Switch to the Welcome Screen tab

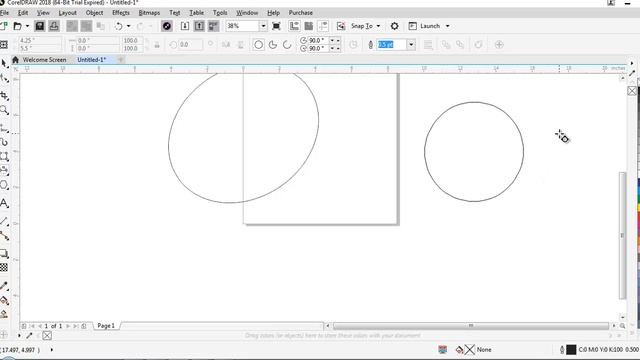[x=44, y=60]
